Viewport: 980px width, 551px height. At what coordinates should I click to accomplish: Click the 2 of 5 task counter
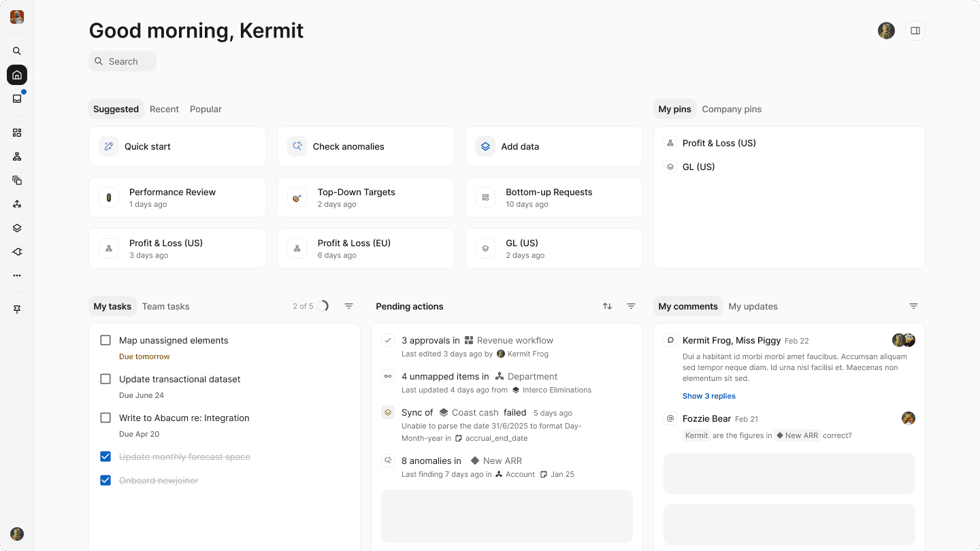point(303,306)
